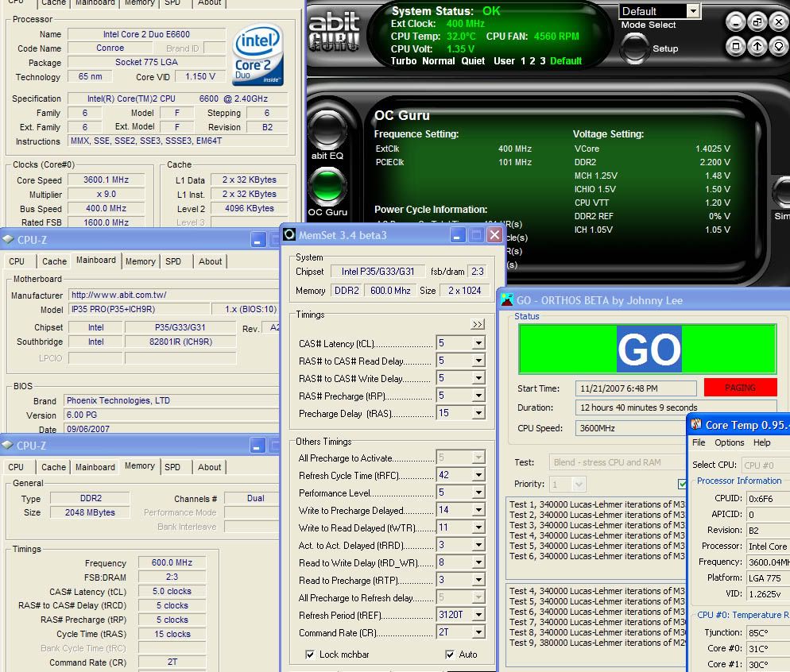The height and width of the screenshot is (672, 790).
Task: Select User profile 1 in abit Guru
Action: pos(523,61)
